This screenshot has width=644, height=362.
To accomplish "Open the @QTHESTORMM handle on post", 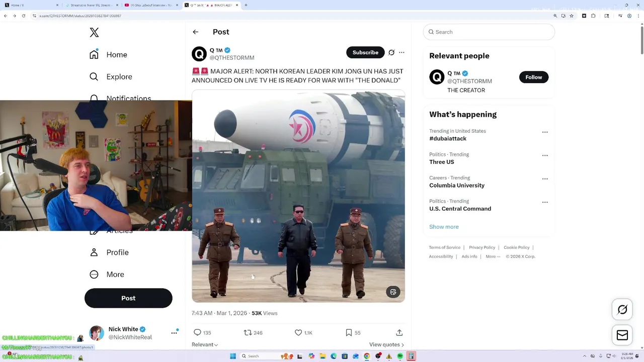I will point(232,58).
